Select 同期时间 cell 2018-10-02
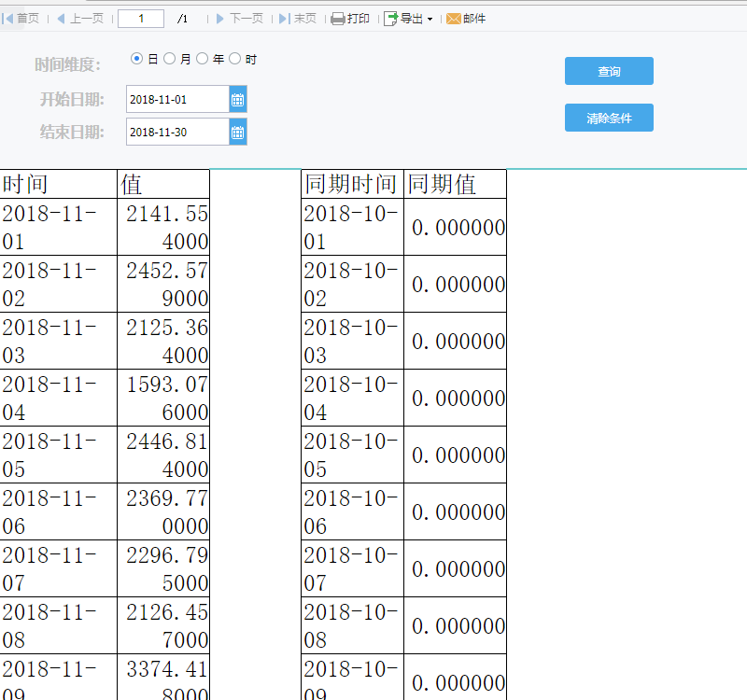Viewport: 747px width, 700px height. pyautogui.click(x=353, y=284)
